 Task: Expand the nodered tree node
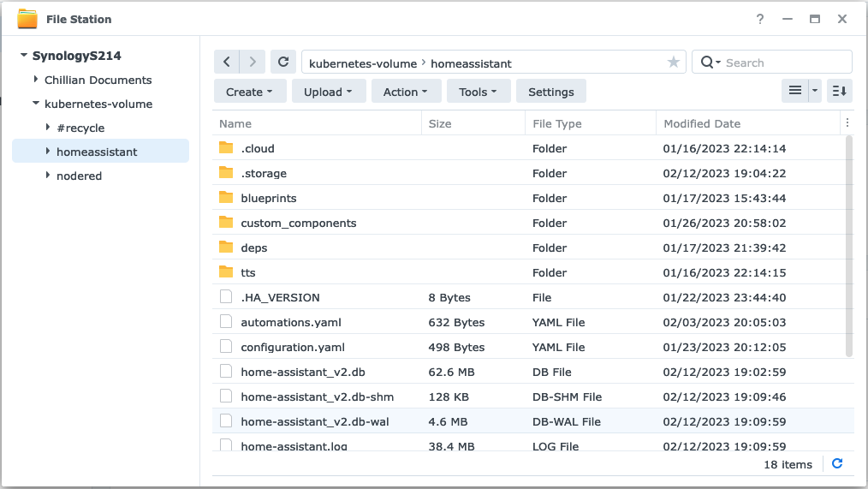[48, 175]
